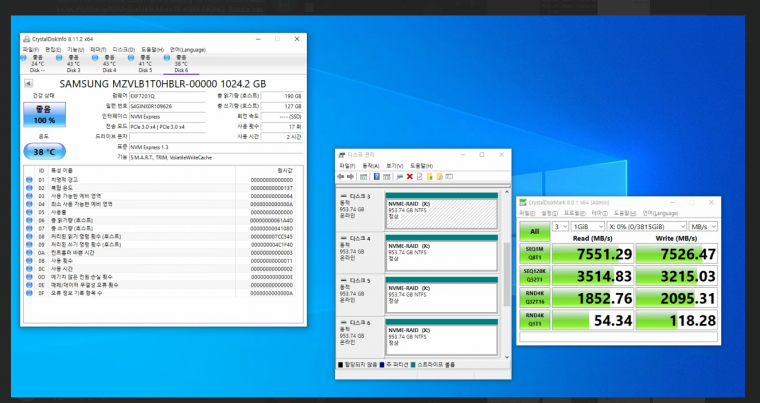Click the previous-disk arrow beside SAMSUNG title
760x403 pixels.
[x=29, y=84]
